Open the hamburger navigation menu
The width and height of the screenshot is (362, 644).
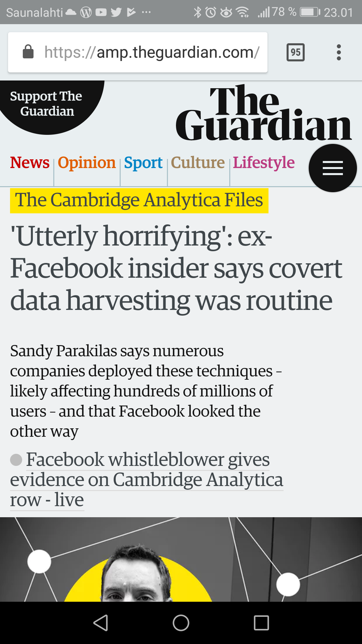click(333, 168)
